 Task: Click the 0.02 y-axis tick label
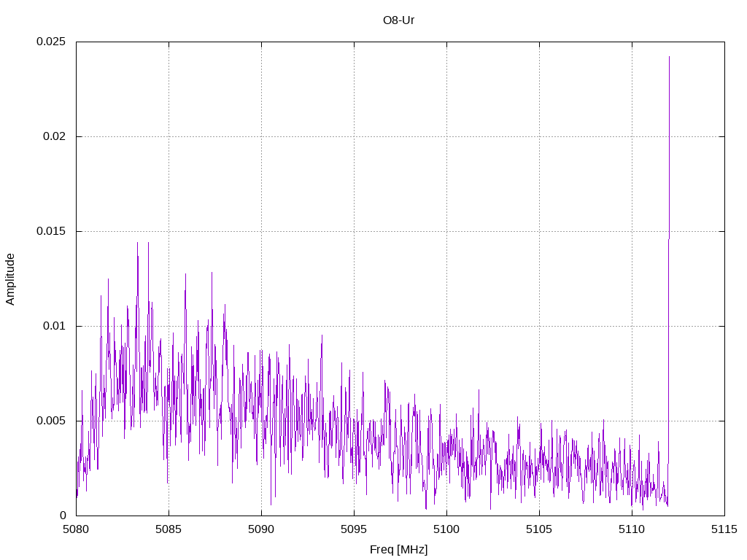click(54, 136)
